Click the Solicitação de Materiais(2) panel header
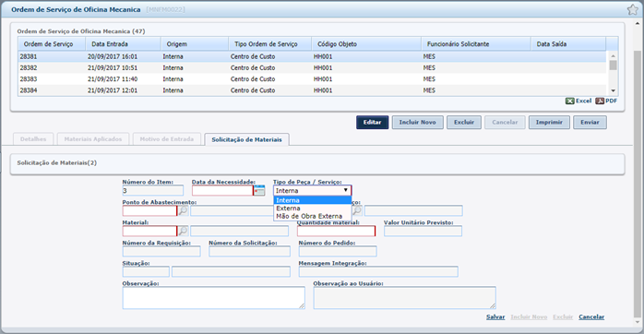 point(317,163)
